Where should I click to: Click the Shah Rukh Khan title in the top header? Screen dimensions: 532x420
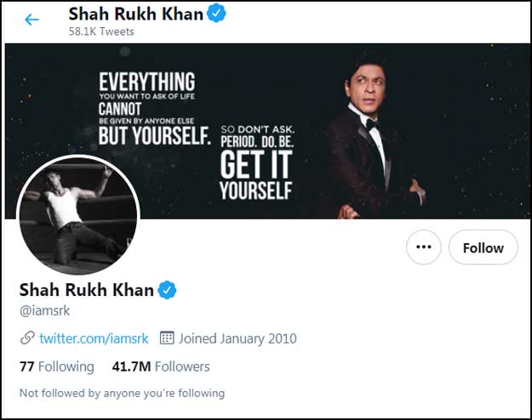(x=135, y=14)
